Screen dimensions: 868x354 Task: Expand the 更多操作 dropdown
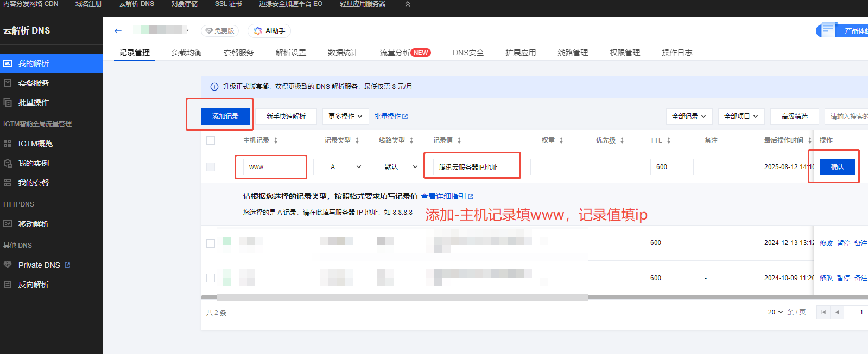click(x=345, y=117)
